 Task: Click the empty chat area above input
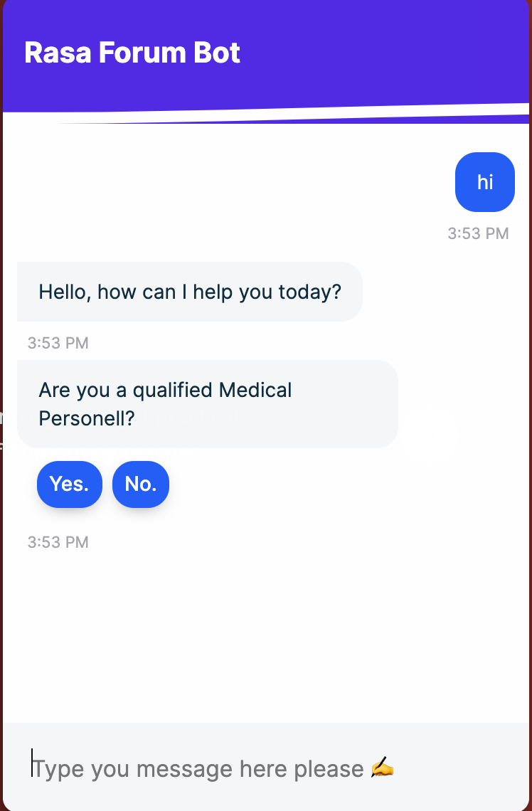[266, 636]
